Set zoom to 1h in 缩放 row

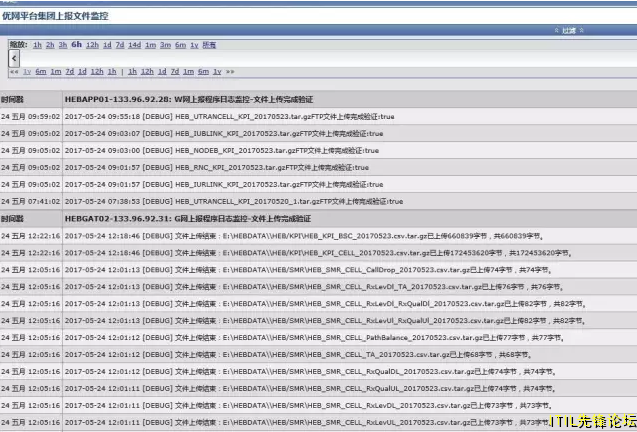coord(37,45)
